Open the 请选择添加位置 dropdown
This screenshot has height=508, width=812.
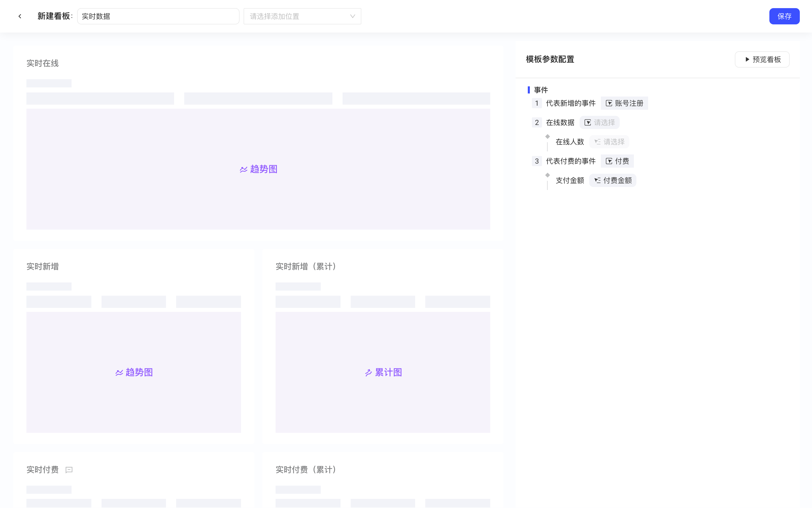pos(302,16)
